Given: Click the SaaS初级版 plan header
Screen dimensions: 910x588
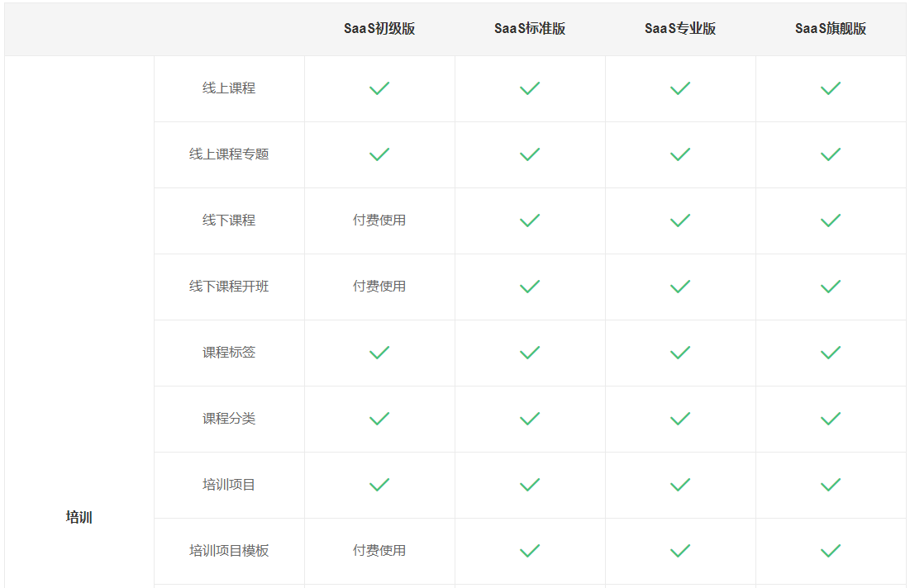Looking at the screenshot, I should pos(379,28).
